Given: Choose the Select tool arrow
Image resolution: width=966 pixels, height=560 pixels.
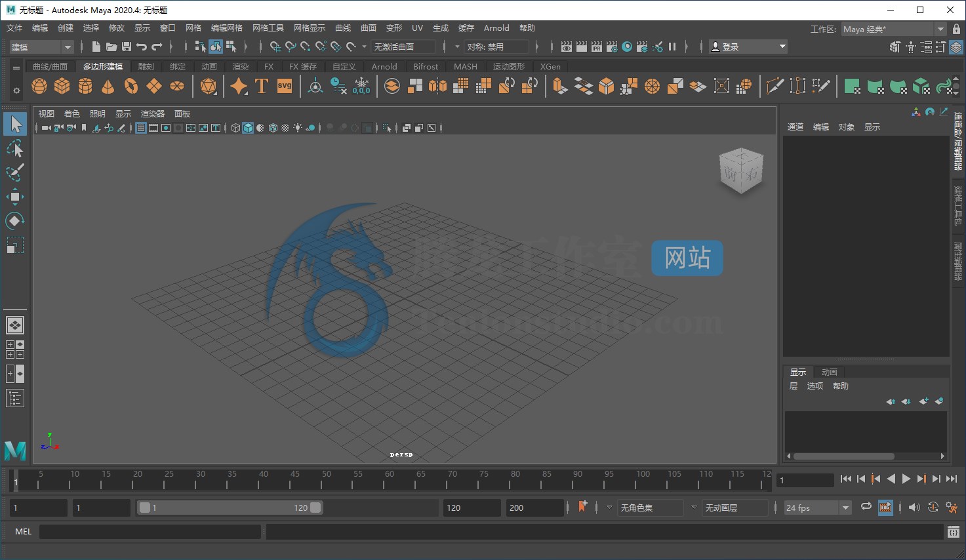Looking at the screenshot, I should tap(15, 124).
